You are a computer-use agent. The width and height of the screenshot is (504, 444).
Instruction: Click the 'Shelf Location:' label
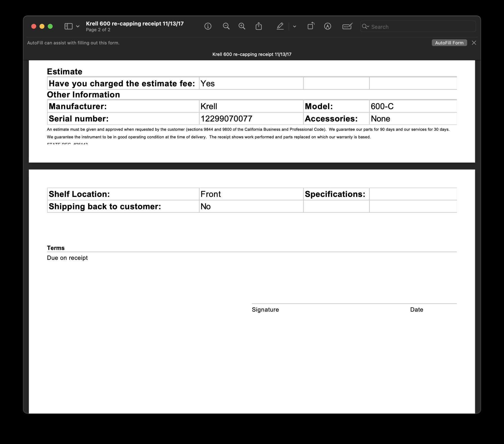79,194
